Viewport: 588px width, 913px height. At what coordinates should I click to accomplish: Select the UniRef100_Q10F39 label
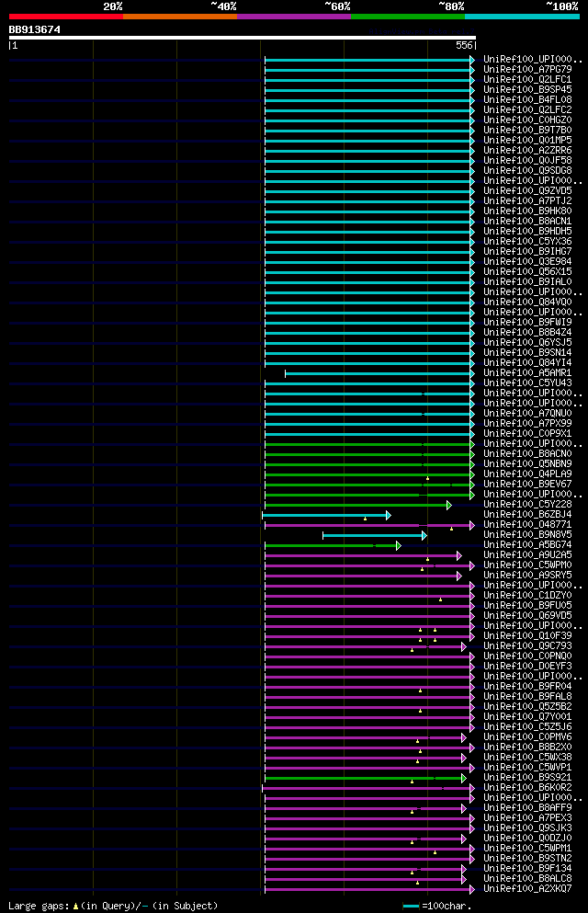tap(527, 636)
